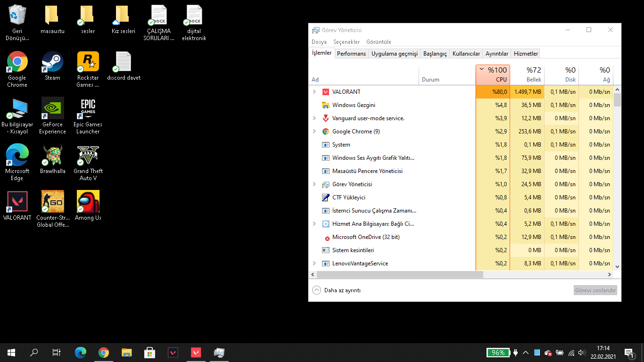Open the Görüntüle menu
Screen dimensions: 644x362
pyautogui.click(x=379, y=42)
